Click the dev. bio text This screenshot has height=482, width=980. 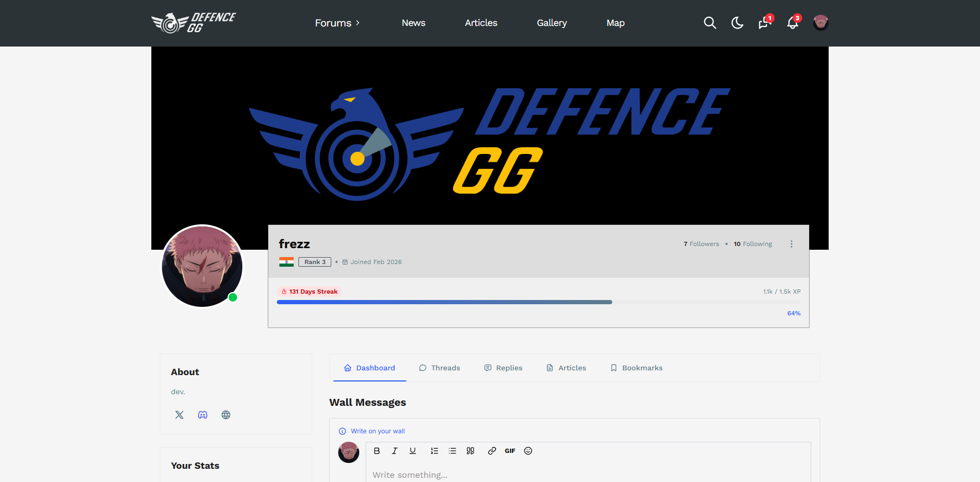(178, 392)
